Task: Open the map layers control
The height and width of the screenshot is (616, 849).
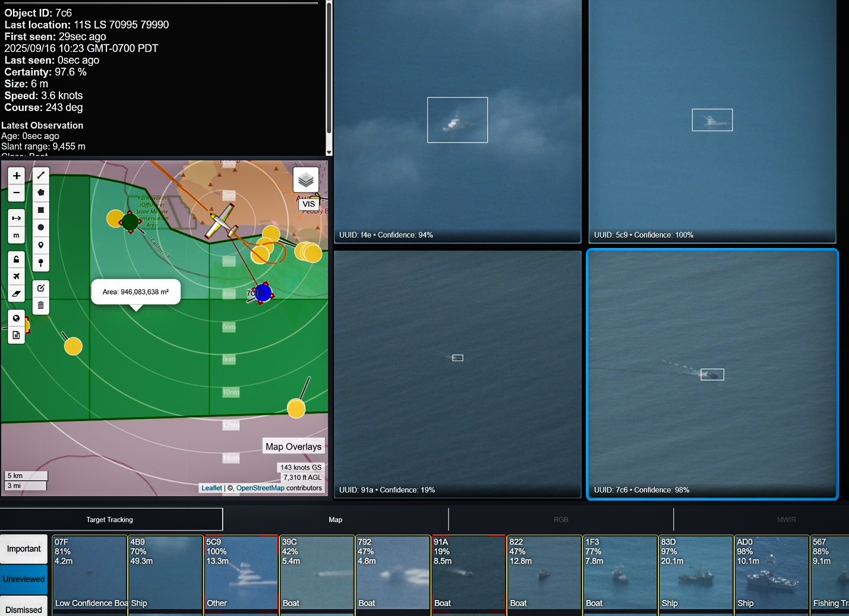Action: click(305, 179)
